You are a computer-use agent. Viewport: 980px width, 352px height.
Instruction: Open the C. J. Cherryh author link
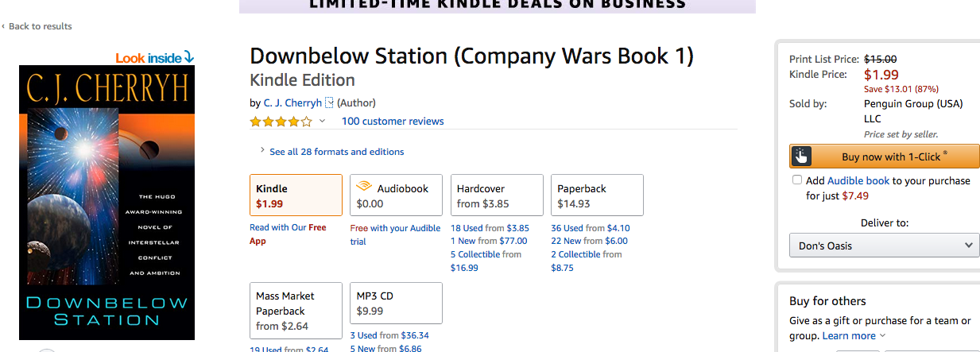292,103
